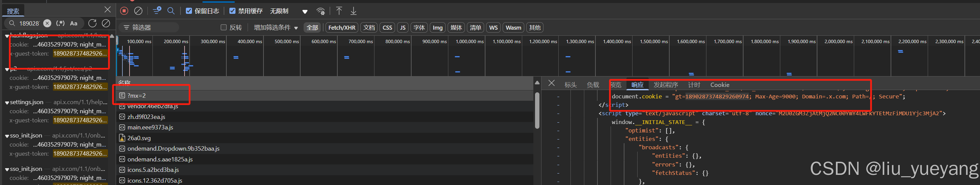Open the Cookie tab
Screen dimensions: 980x185
[720, 85]
